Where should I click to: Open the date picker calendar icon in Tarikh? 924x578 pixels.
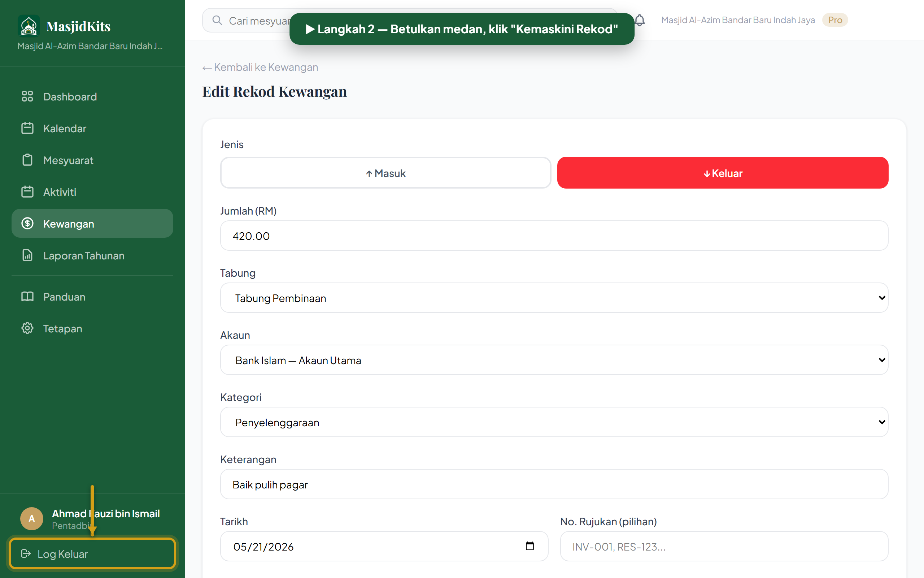click(x=529, y=546)
